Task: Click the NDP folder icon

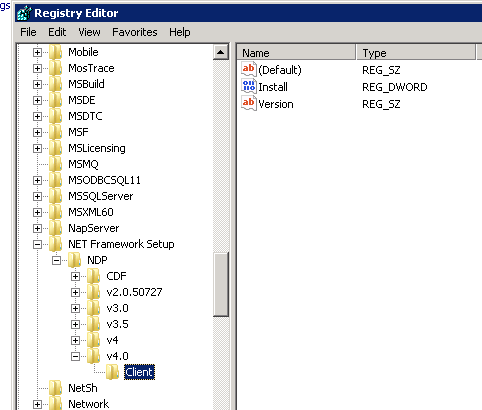Action: click(74, 260)
